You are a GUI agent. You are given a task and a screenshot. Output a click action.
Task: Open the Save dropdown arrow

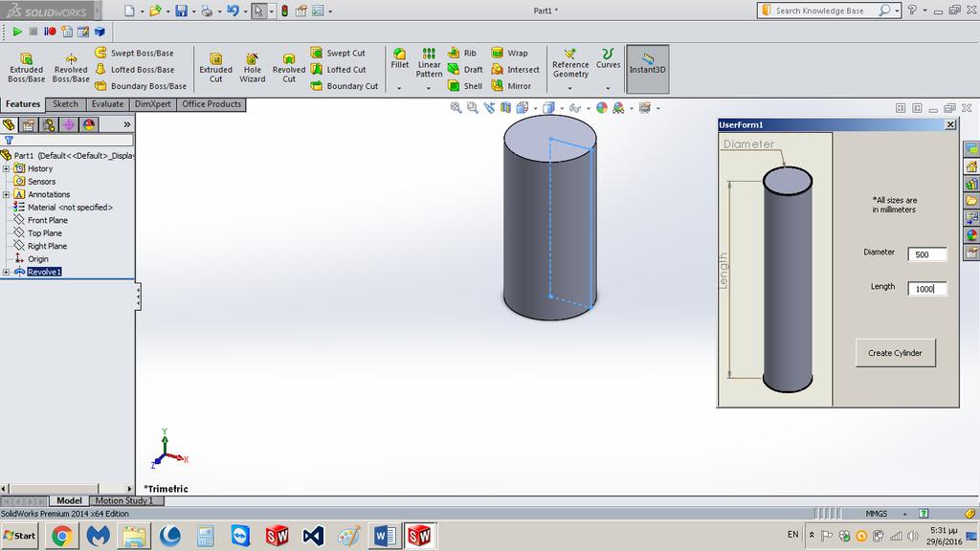193,11
